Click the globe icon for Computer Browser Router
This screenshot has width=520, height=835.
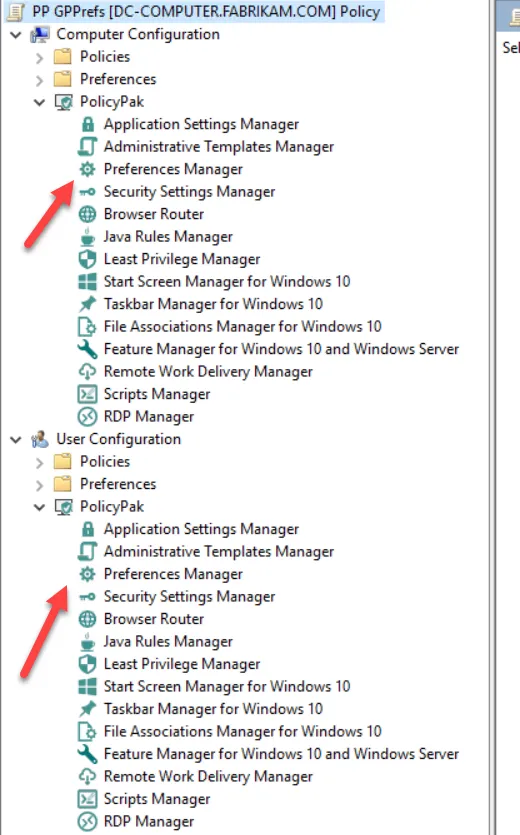coord(87,214)
